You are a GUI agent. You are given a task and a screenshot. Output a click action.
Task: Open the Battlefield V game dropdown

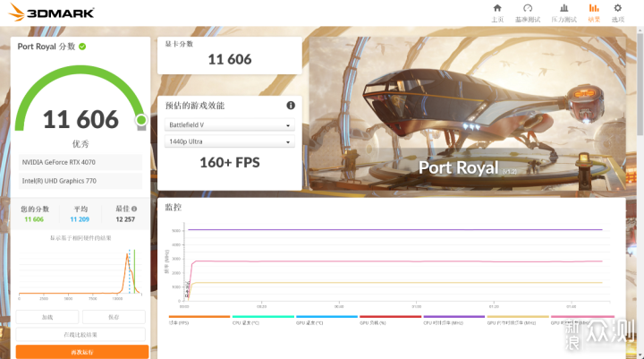point(228,125)
